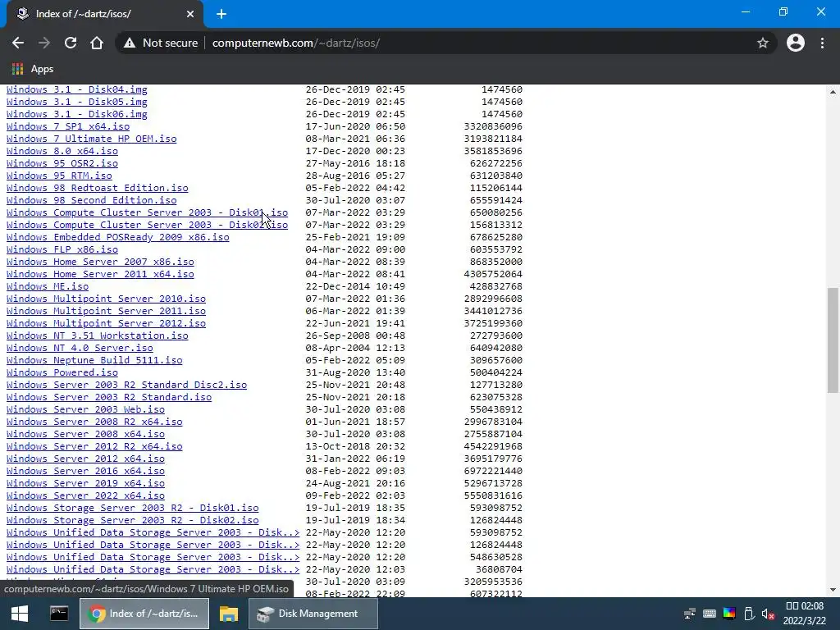Download Windows Powered.iso
Viewport: 840px width, 630px height.
click(x=62, y=373)
